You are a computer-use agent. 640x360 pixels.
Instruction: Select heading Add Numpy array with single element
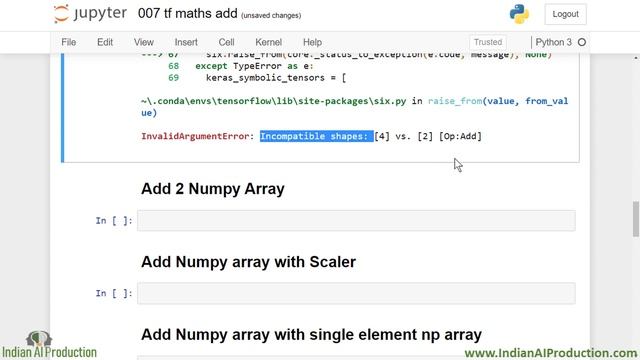[311, 334]
